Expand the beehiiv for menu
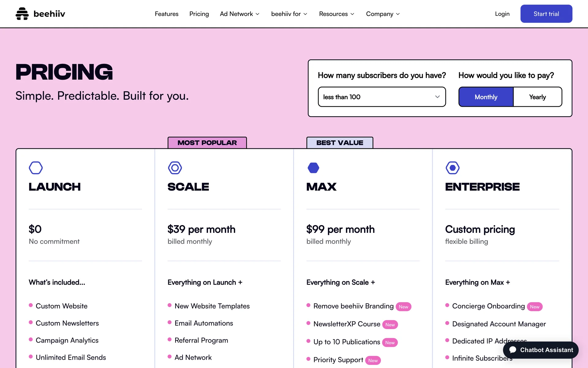The height and width of the screenshot is (368, 588). tap(289, 14)
